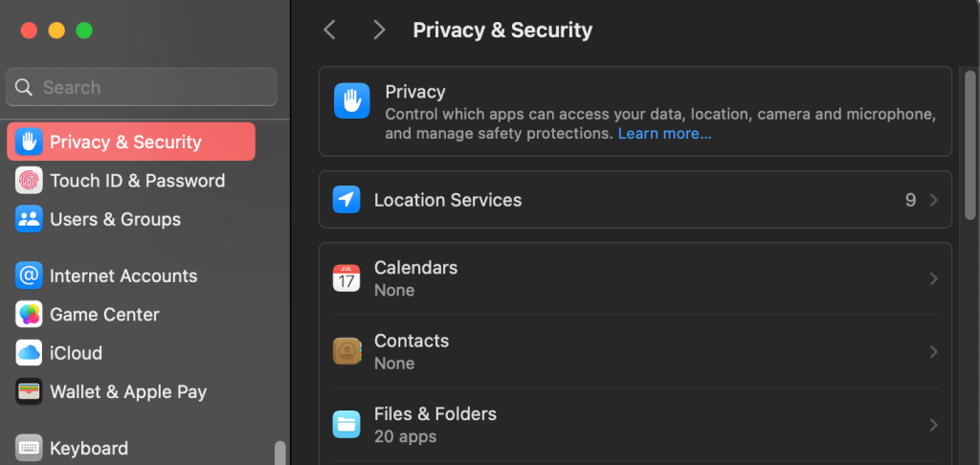Viewport: 980px width, 465px height.
Task: Click the Users & Groups icon
Action: (29, 219)
